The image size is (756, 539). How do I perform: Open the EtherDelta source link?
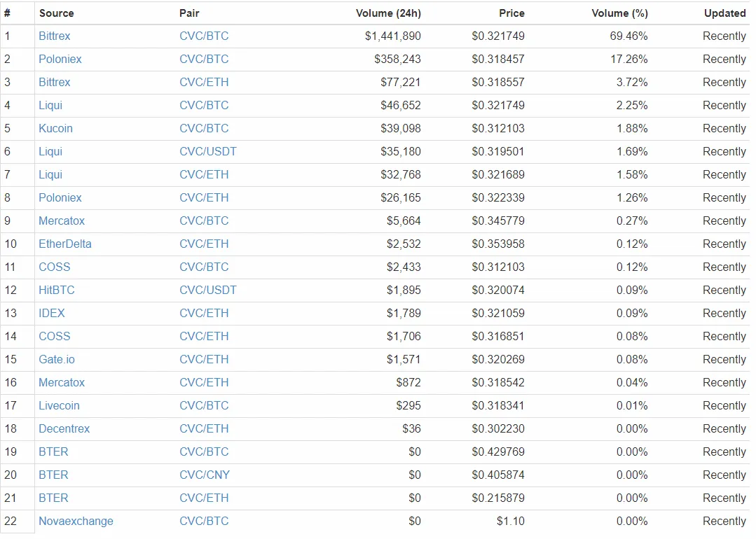pyautogui.click(x=65, y=244)
